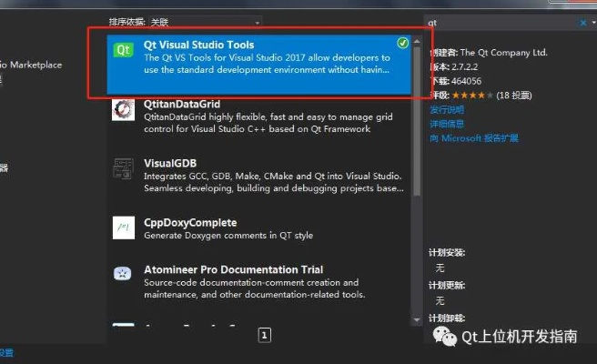This screenshot has height=364, width=597.
Task: Click the green installed checkmark on Qt tools
Action: point(402,43)
